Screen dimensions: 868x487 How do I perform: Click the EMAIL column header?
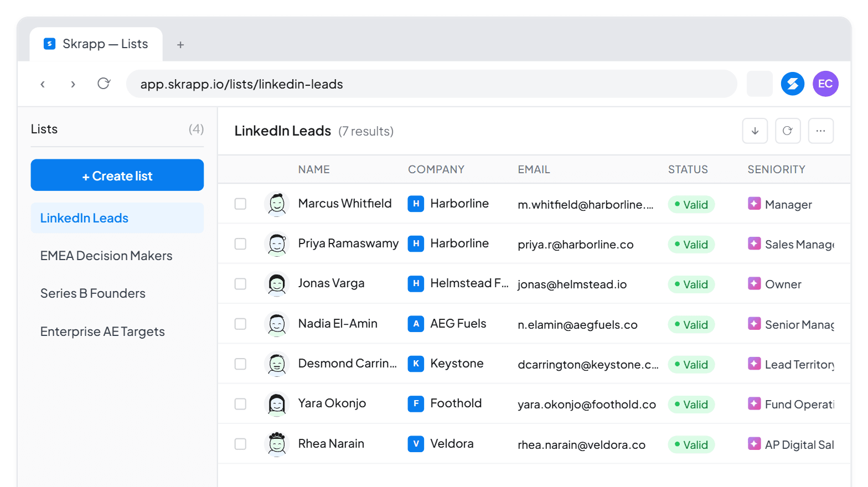tap(534, 169)
